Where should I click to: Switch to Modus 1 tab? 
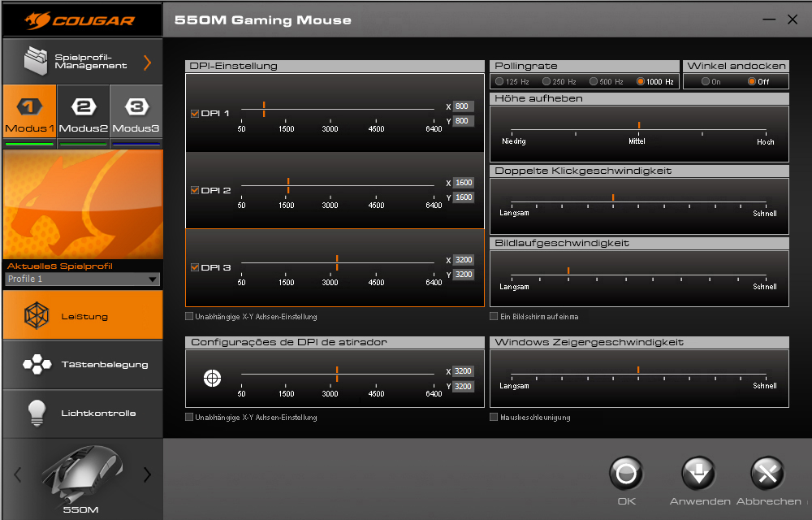tap(29, 111)
